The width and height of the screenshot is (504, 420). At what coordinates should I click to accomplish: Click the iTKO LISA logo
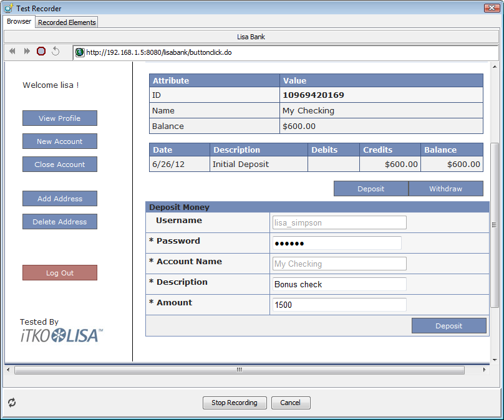60,335
